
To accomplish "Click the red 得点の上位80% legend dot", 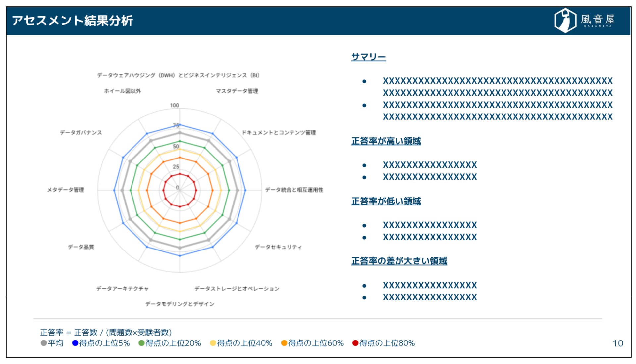I will (x=355, y=343).
